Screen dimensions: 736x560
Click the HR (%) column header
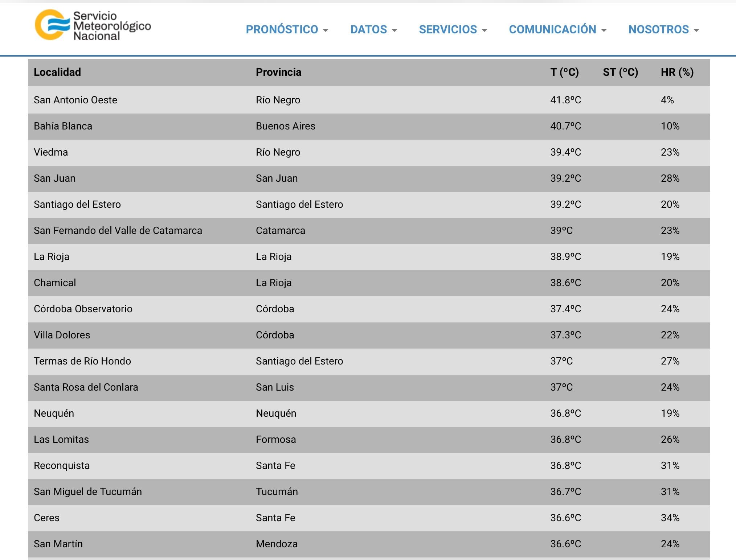677,72
